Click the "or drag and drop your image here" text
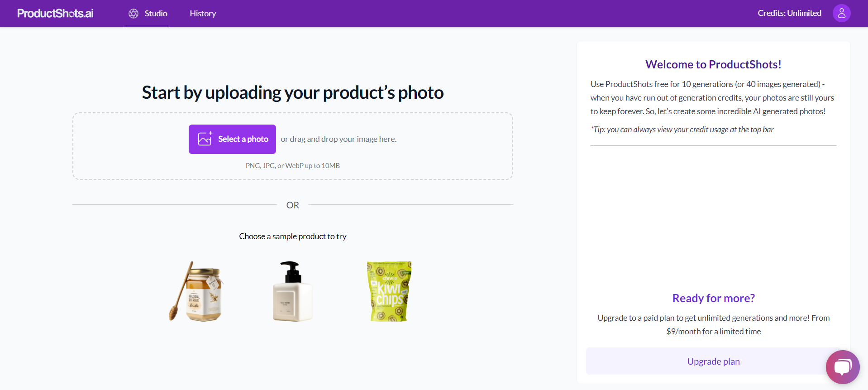This screenshot has height=390, width=868. pyautogui.click(x=339, y=139)
